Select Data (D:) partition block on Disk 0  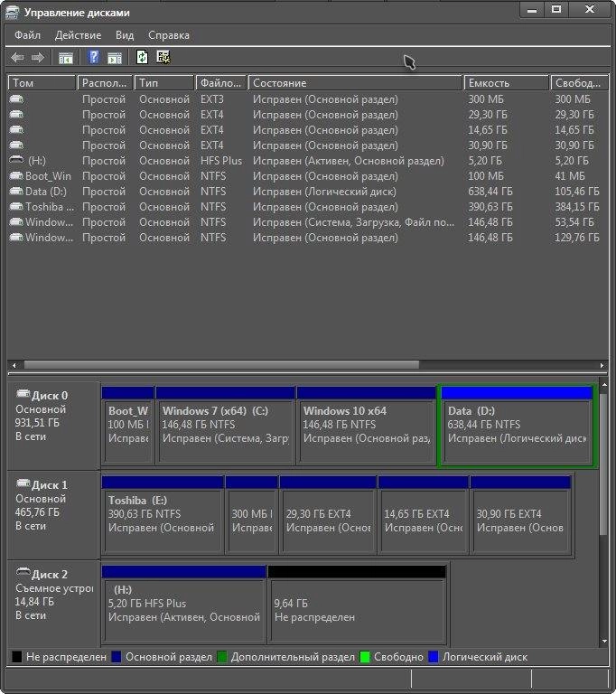tap(517, 426)
